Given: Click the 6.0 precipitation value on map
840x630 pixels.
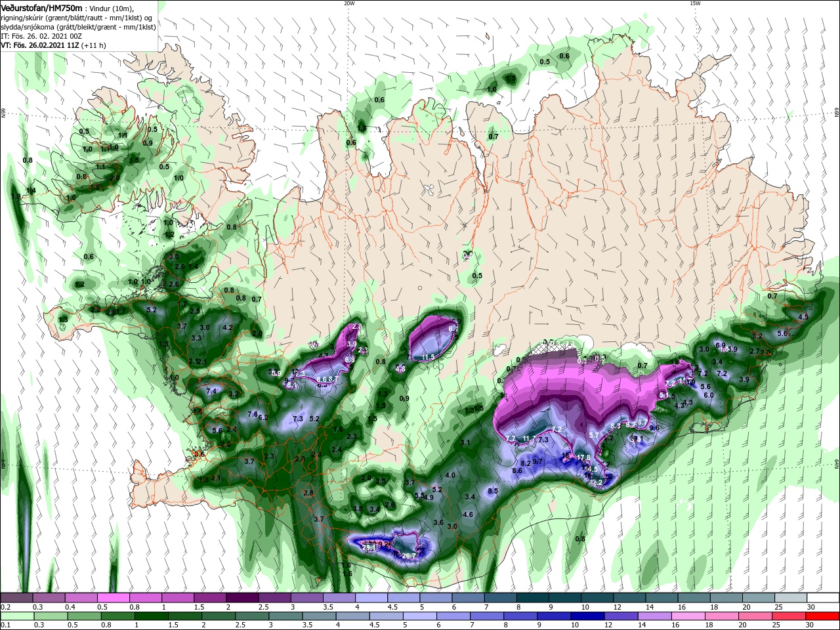Looking at the screenshot, I should coord(708,395).
